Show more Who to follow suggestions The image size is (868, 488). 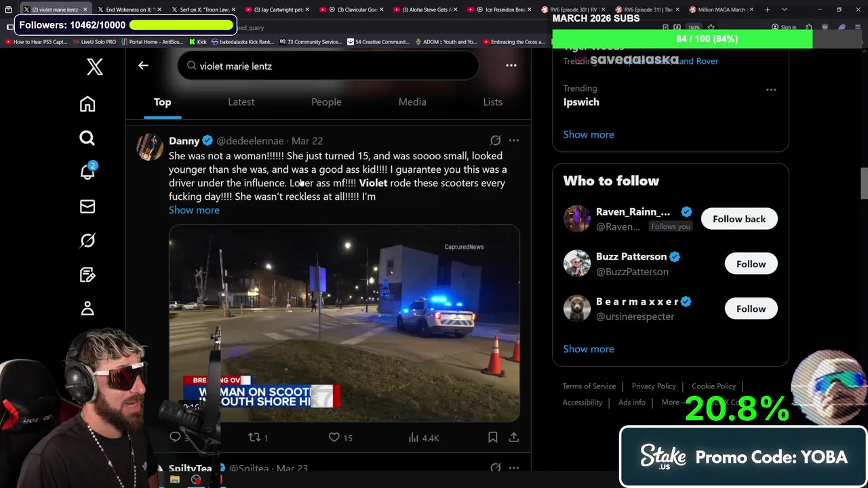coord(589,349)
